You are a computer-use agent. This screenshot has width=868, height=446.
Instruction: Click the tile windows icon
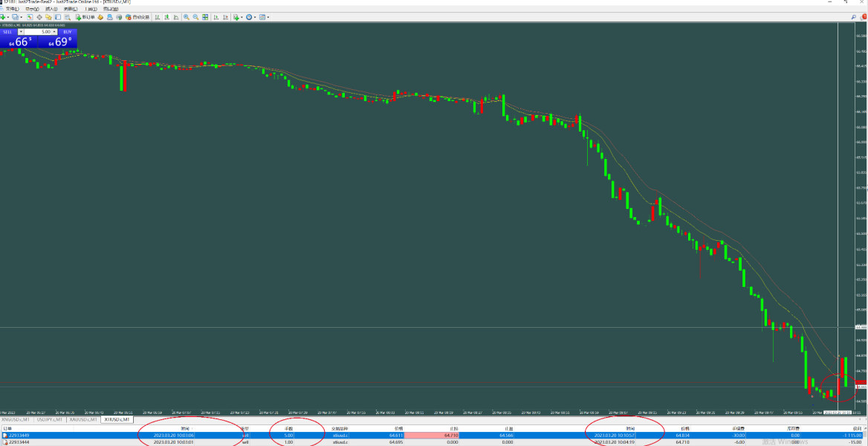tap(205, 17)
